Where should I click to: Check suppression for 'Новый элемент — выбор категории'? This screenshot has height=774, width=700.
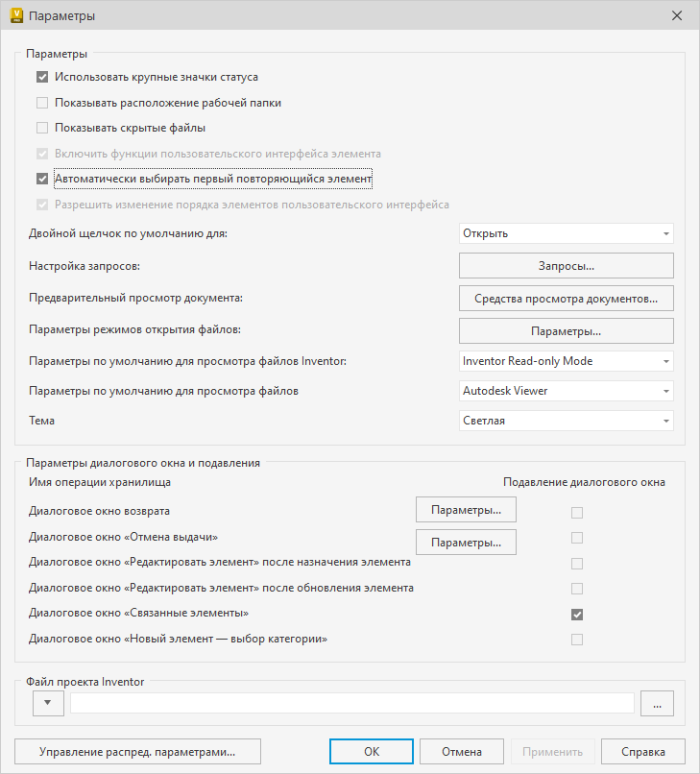(577, 640)
